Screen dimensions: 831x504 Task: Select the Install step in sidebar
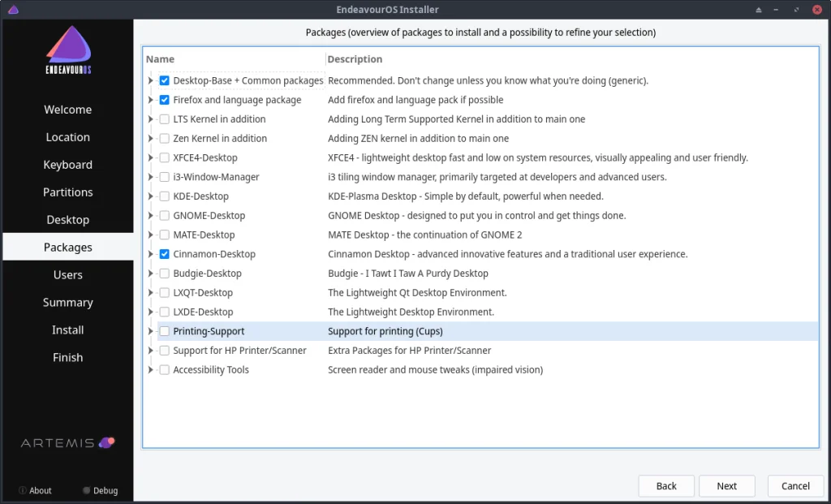(x=68, y=330)
